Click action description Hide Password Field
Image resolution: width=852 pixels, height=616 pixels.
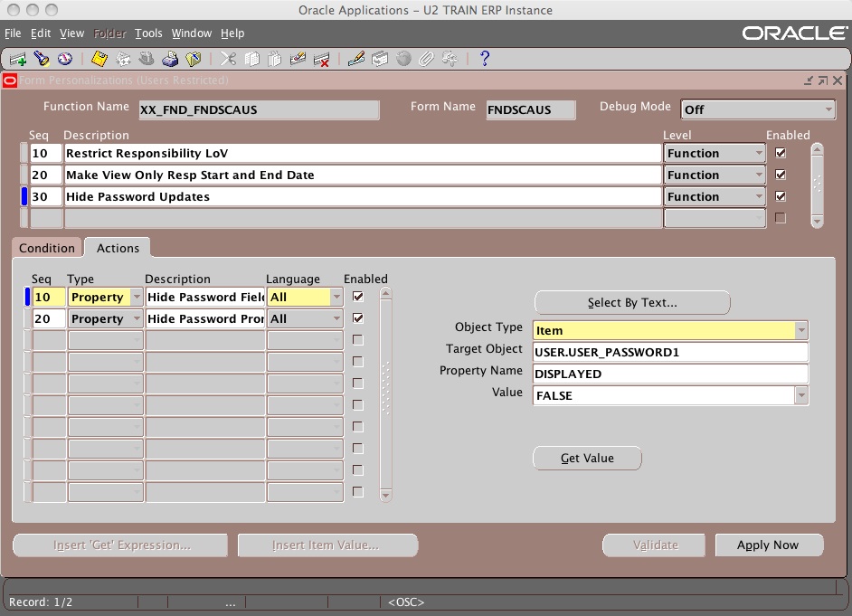coord(205,297)
